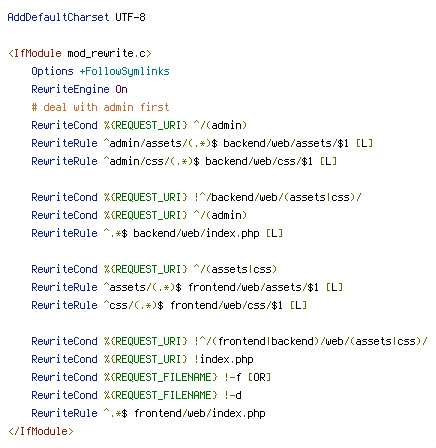Click frontend/web/css/$1 rewrite target
436x448 pixels.
(226, 305)
